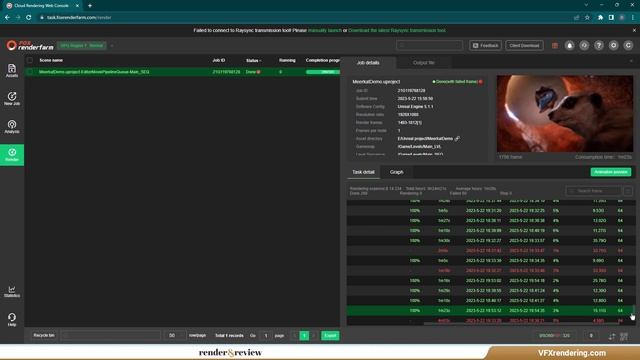640x360 pixels.
Task: Toggle the select-all checkbox in table header
Action: click(x=30, y=60)
